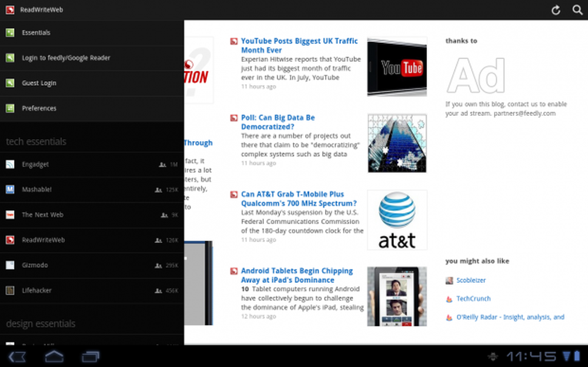Tap feed icon beside Big Data poll title
588x367 pixels.
tap(234, 118)
